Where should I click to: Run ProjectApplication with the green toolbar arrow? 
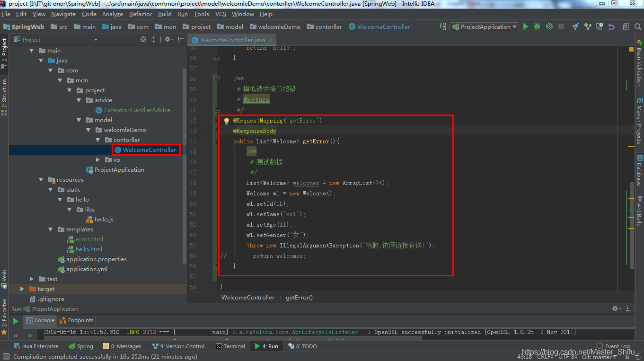pos(526,27)
